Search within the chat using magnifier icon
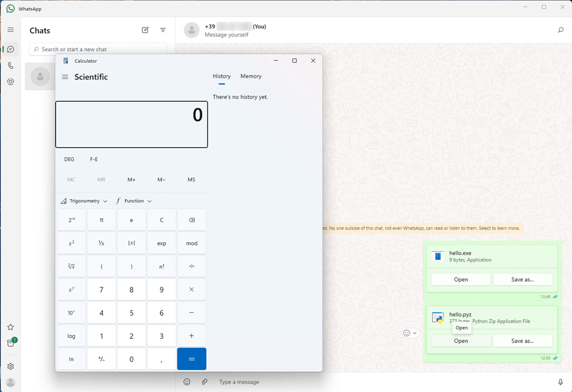The width and height of the screenshot is (572, 392). [560, 30]
